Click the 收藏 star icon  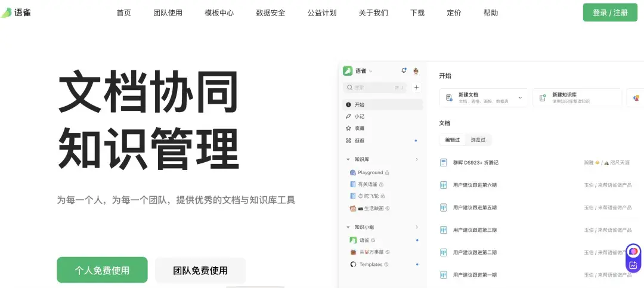[348, 128]
